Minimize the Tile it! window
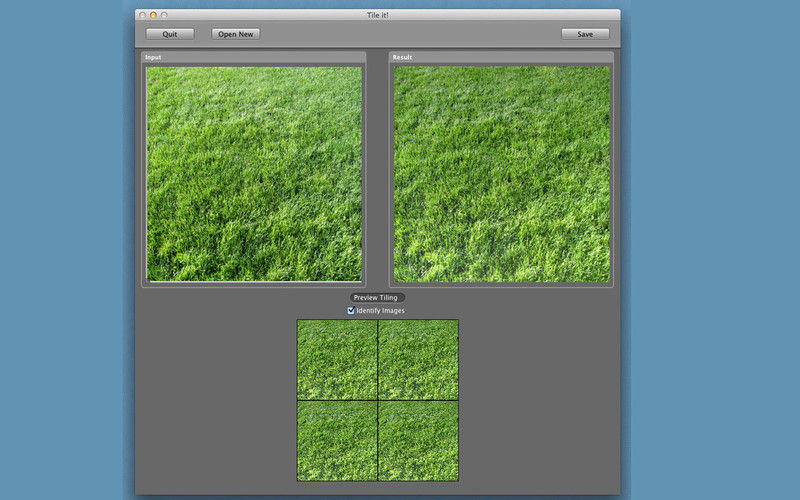The width and height of the screenshot is (800, 500). tap(153, 15)
